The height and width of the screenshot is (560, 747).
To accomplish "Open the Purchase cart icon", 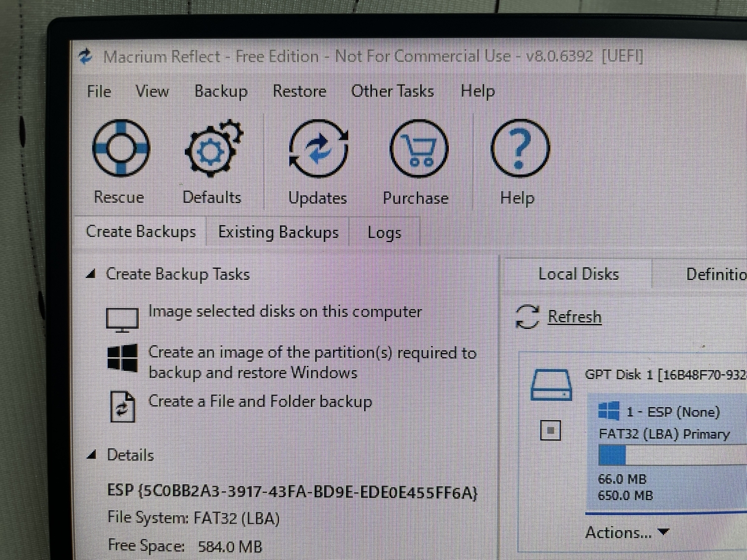I will tap(418, 149).
